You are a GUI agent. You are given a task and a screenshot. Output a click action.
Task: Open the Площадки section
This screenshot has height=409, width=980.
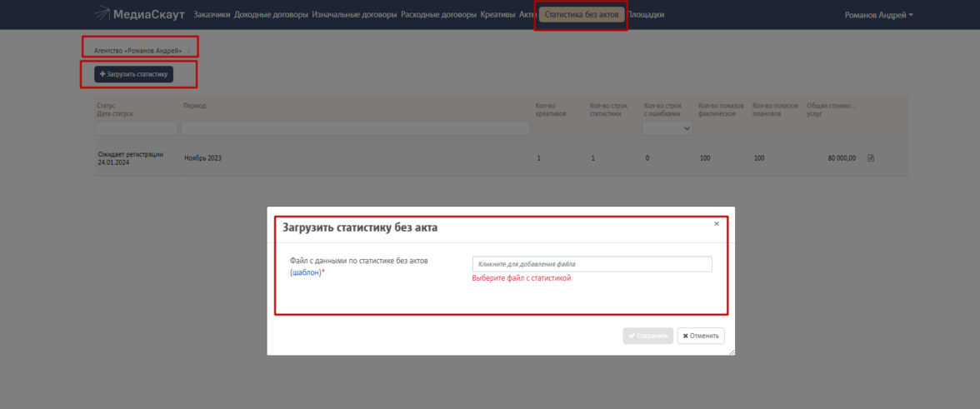click(647, 14)
